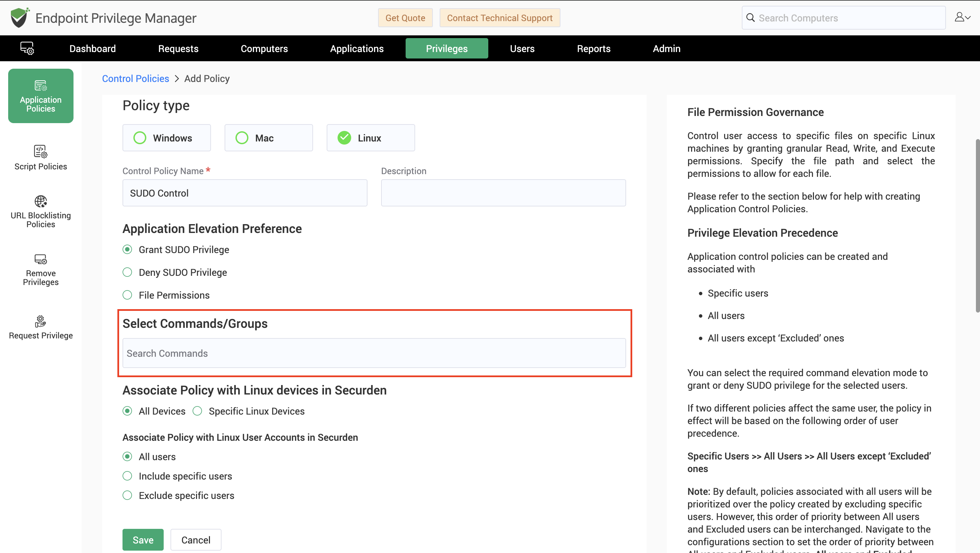Click the Application Elevation Preference heading
The width and height of the screenshot is (980, 553).
click(x=212, y=229)
